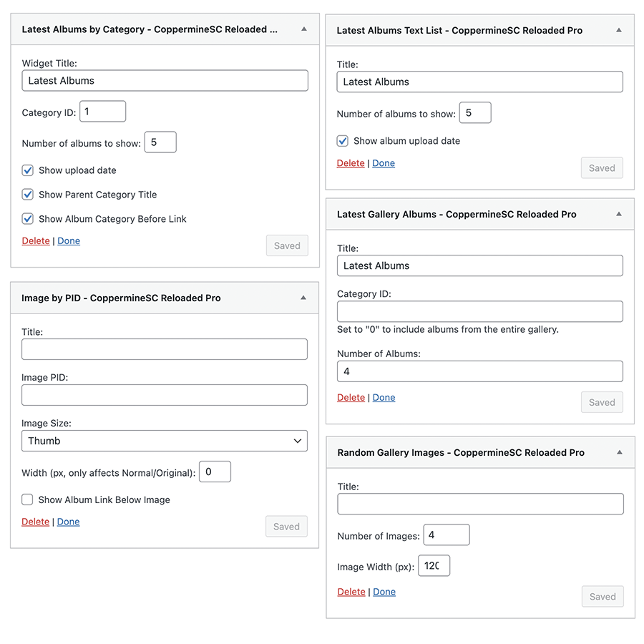Collapse the Random Gallery Images widget
This screenshot has width=644, height=644.
point(619,452)
